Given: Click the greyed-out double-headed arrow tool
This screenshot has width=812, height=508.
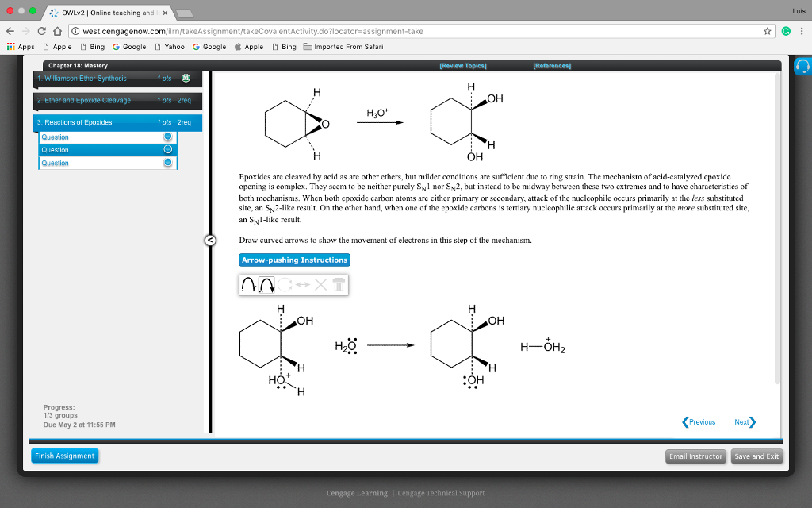Looking at the screenshot, I should click(303, 285).
